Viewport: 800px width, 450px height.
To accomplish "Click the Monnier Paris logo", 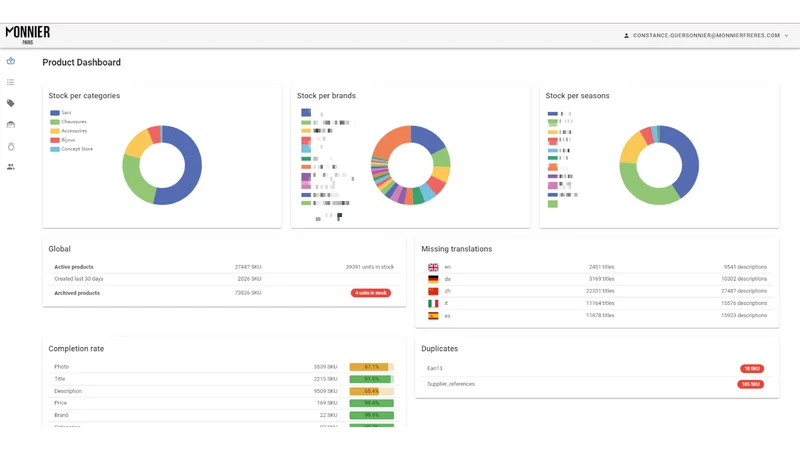I will click(28, 35).
